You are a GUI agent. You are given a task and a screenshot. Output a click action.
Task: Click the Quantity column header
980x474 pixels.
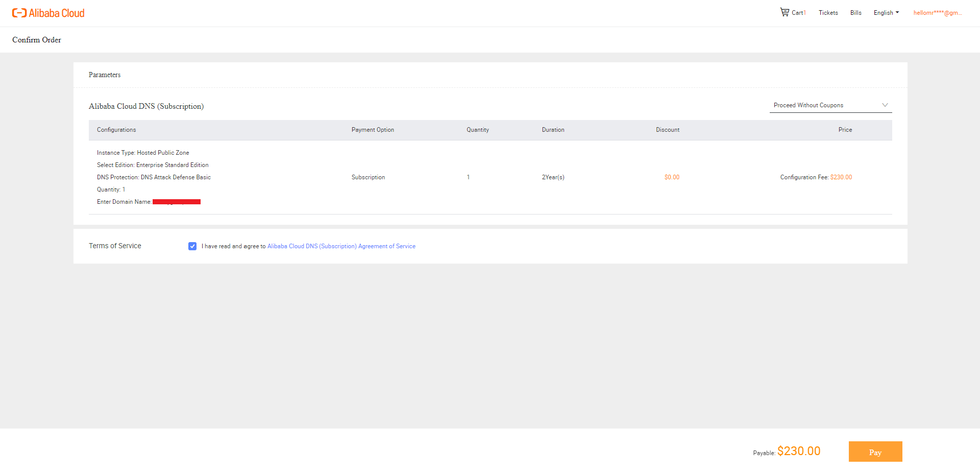pyautogui.click(x=478, y=130)
